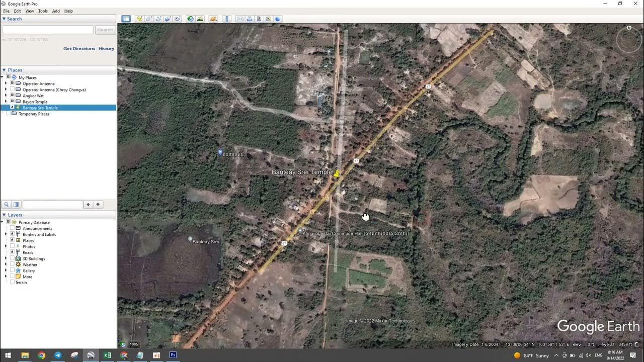Click the 1985 historical imagery date button

tap(134, 344)
